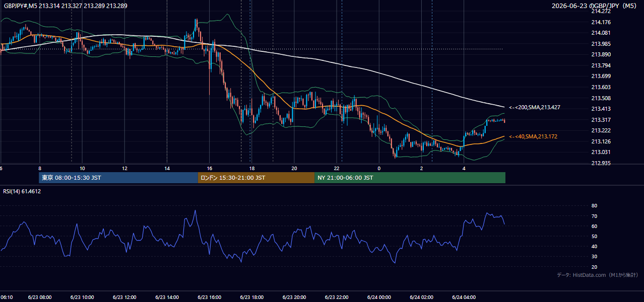Image resolution: width=644 pixels, height=302 pixels.
Task: Click the 214.081 price axis label
Action: (x=601, y=33)
